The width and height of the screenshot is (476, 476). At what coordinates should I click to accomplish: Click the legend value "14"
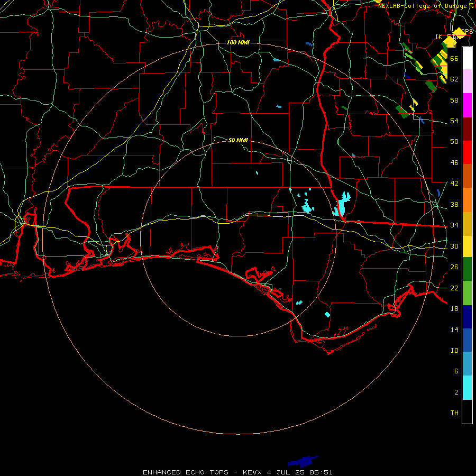[454, 329]
